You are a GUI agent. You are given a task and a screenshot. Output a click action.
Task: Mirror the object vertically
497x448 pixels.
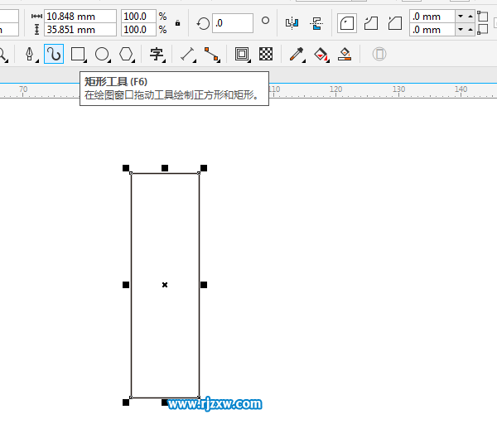click(x=316, y=23)
